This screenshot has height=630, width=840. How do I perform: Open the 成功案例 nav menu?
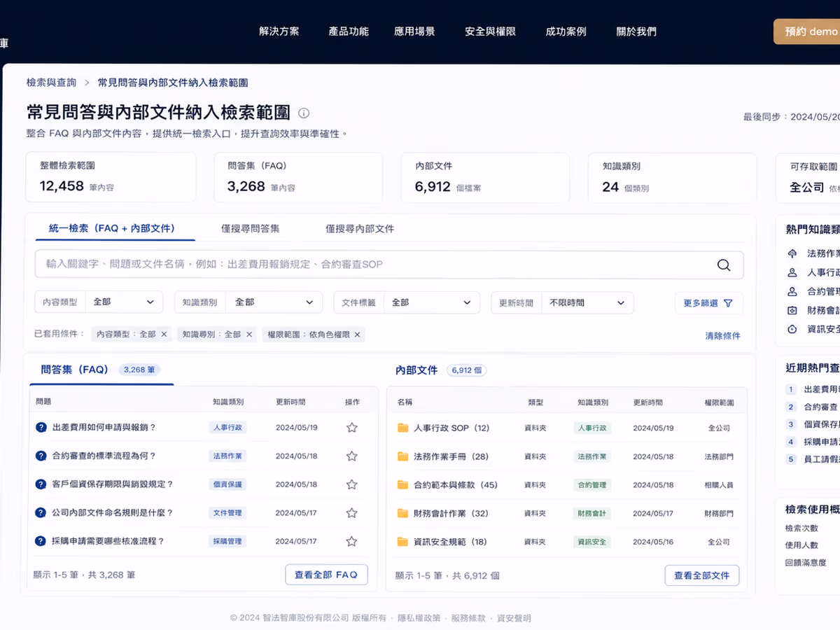click(x=566, y=31)
